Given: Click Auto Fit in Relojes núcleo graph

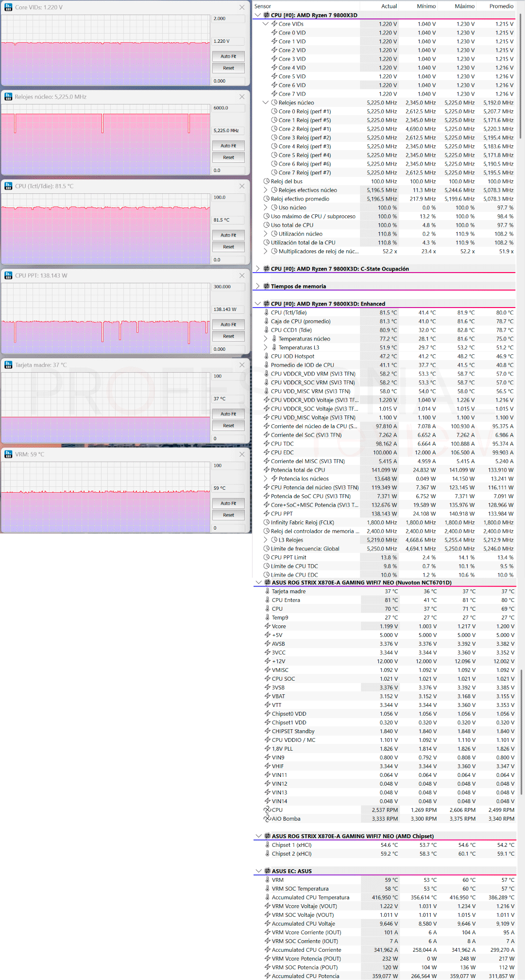Looking at the screenshot, I should 228,146.
